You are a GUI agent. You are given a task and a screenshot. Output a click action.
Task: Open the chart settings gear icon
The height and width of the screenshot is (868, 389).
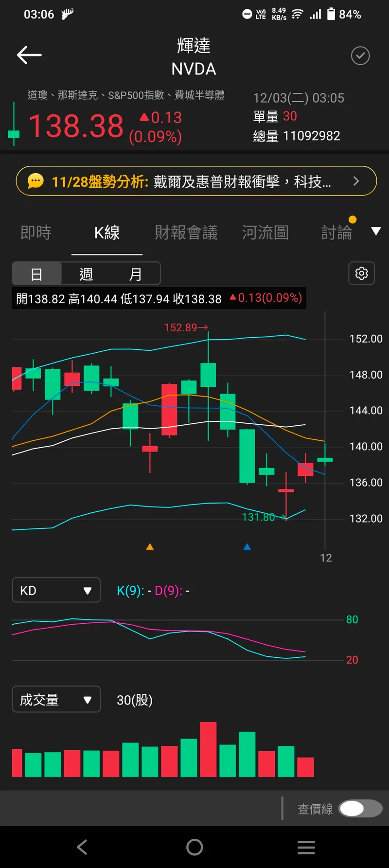tap(361, 273)
